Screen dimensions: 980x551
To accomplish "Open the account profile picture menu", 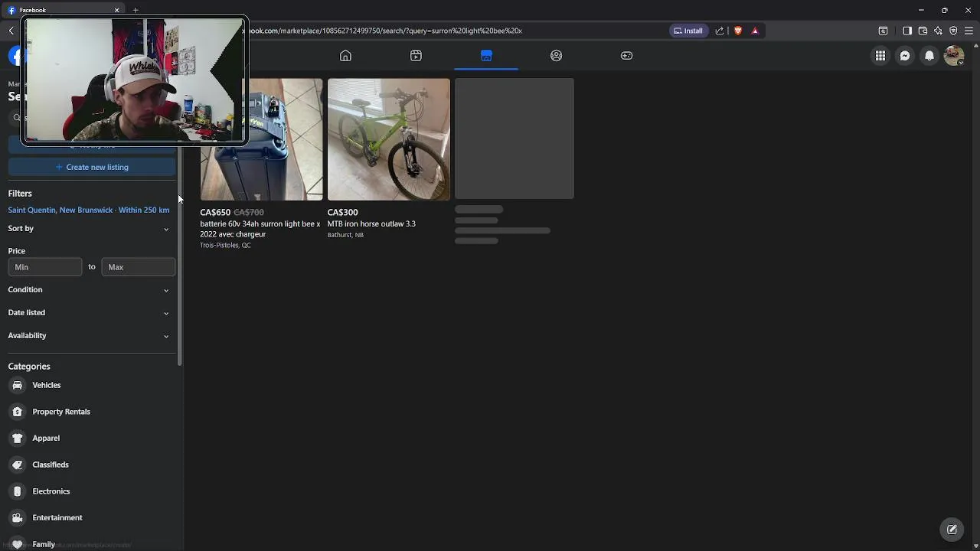I will pyautogui.click(x=954, y=56).
